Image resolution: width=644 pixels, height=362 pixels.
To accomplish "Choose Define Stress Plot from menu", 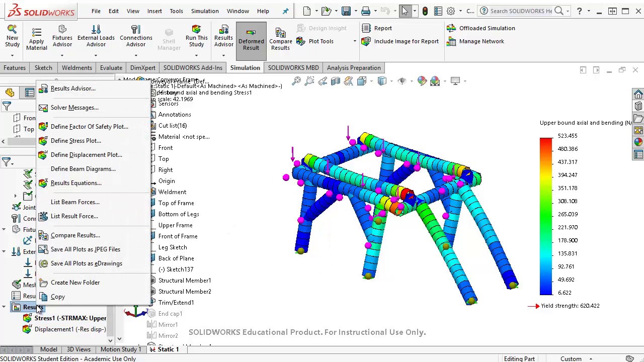I will 75,141.
